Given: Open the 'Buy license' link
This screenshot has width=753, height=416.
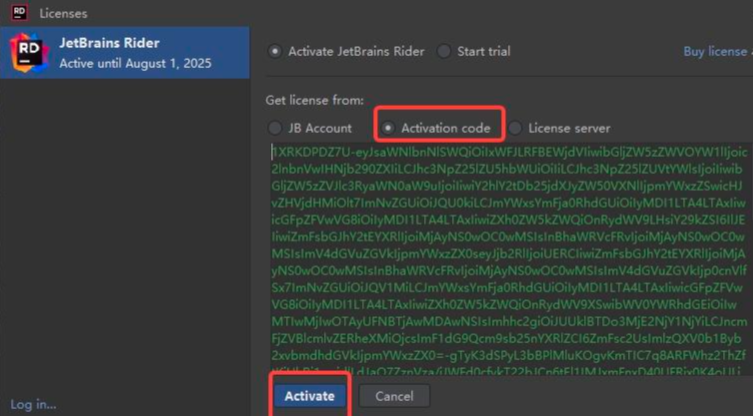Looking at the screenshot, I should point(716,51).
